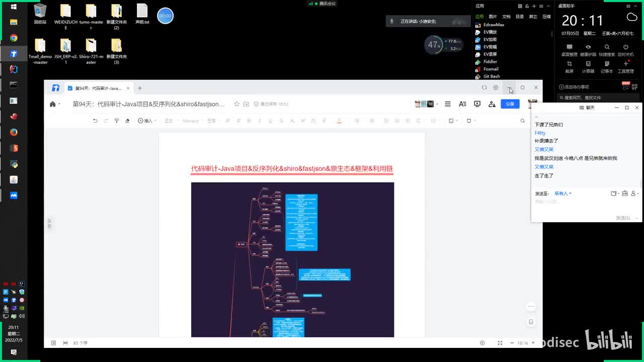The height and width of the screenshot is (362, 644).
Task: Open the text style panel icon
Action: tap(462, 104)
